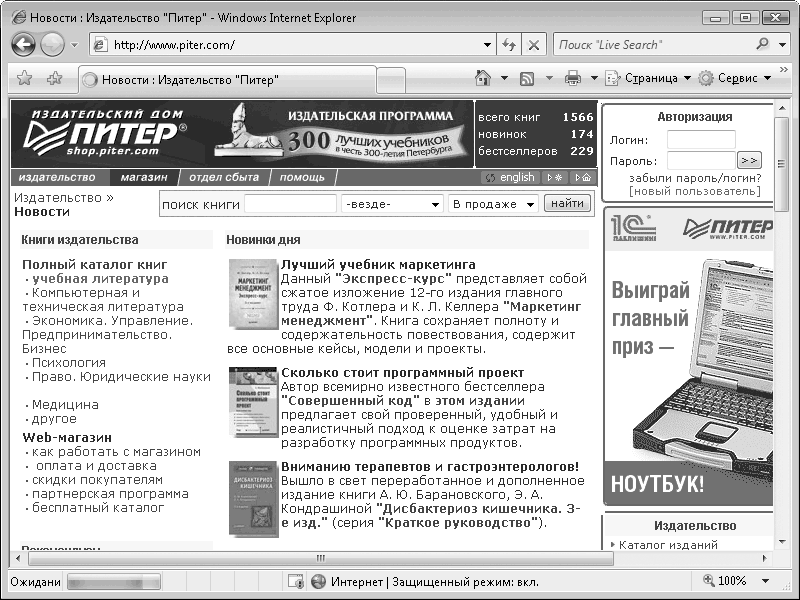800x600 pixels.
Task: Click the Live Search magnifier icon
Action: coord(763,45)
